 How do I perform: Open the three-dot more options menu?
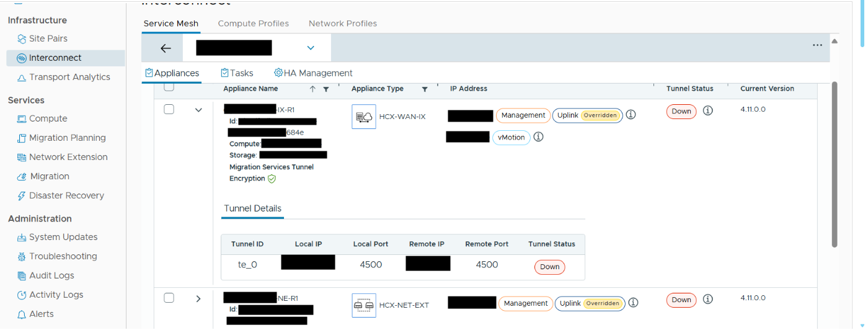pyautogui.click(x=817, y=45)
